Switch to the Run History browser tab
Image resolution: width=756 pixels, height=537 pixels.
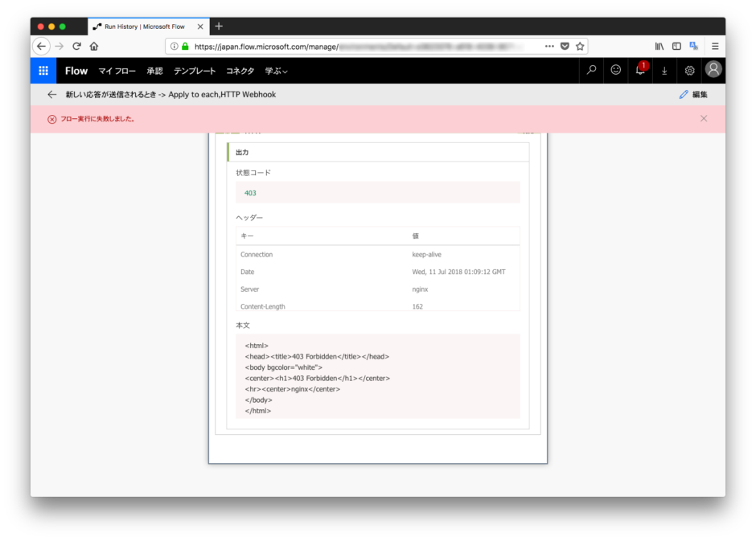tap(145, 26)
